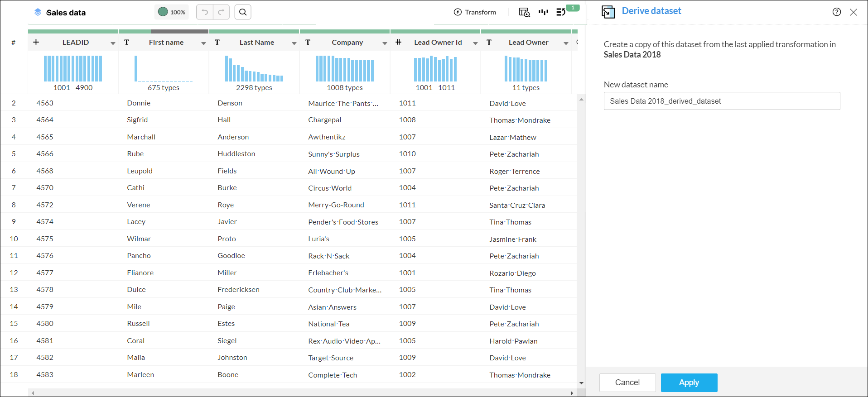Click the First name data quality bar
Viewport: 868px width, 397px height.
[163, 32]
